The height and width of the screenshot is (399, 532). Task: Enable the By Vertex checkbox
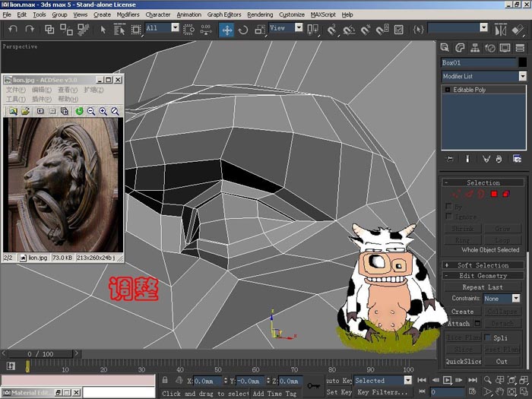[448, 206]
